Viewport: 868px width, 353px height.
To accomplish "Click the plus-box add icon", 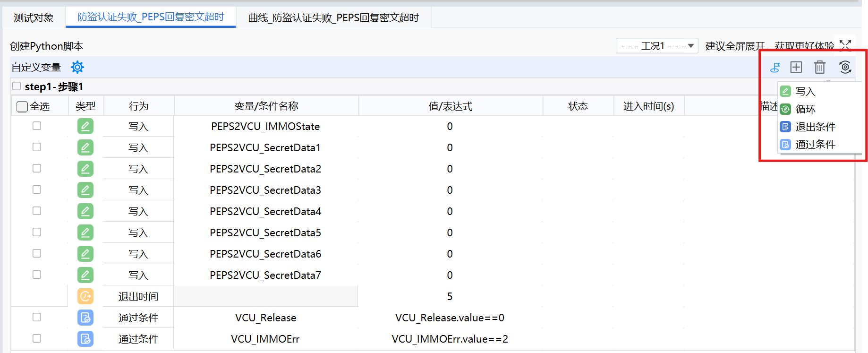I will click(796, 67).
